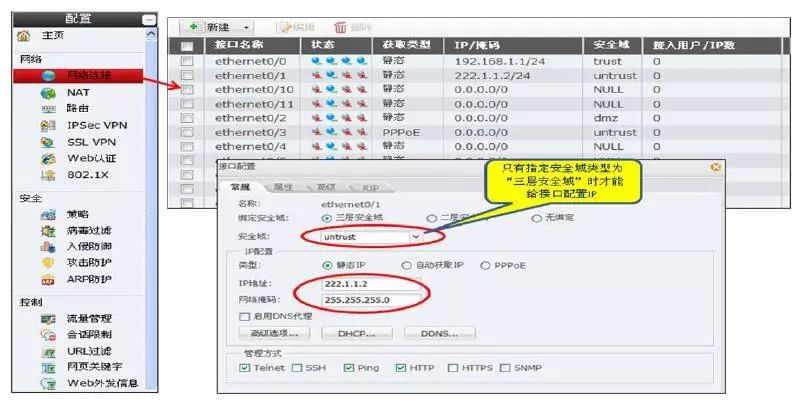Sort by 安全域 column header
Viewport: 803px width, 404px height.
click(x=612, y=46)
